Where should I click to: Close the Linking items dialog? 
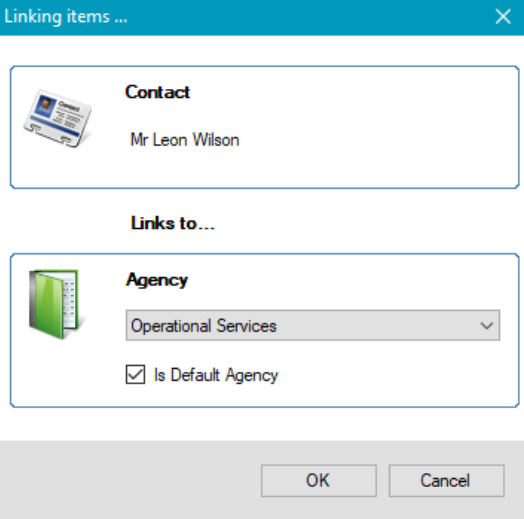coord(503,17)
